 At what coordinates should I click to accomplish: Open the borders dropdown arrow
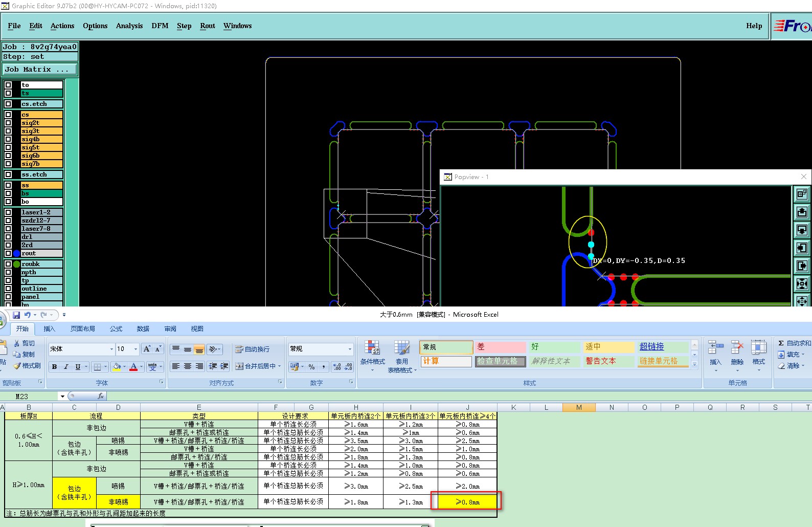pos(105,366)
